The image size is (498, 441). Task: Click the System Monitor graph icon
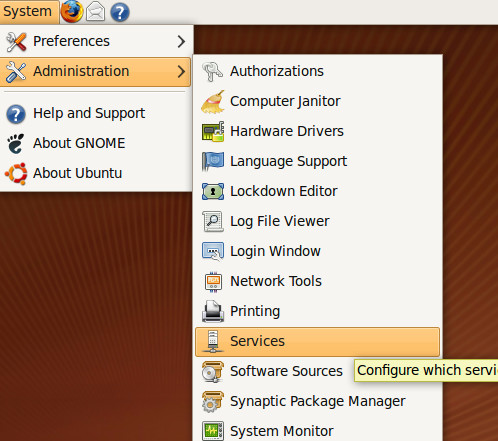213,431
